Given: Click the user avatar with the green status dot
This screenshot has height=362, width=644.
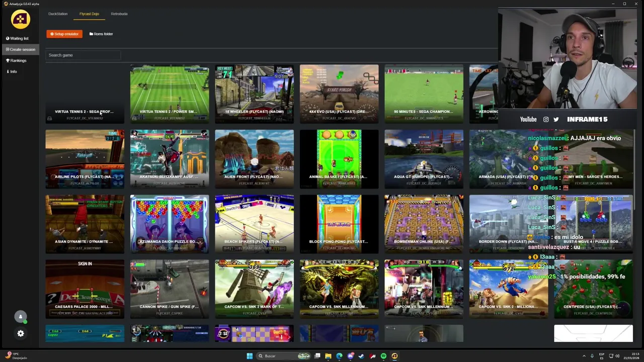Looking at the screenshot, I should tap(21, 317).
